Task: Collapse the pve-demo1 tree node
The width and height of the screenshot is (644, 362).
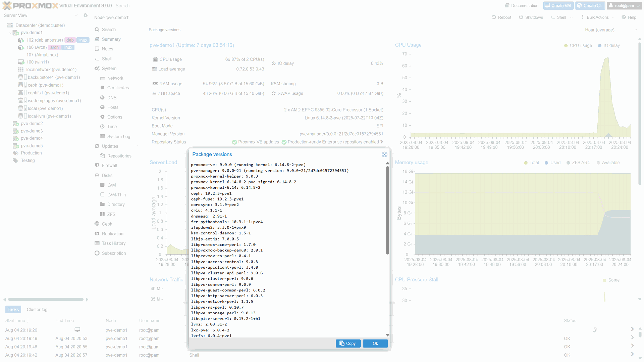Action: pyautogui.click(x=10, y=33)
